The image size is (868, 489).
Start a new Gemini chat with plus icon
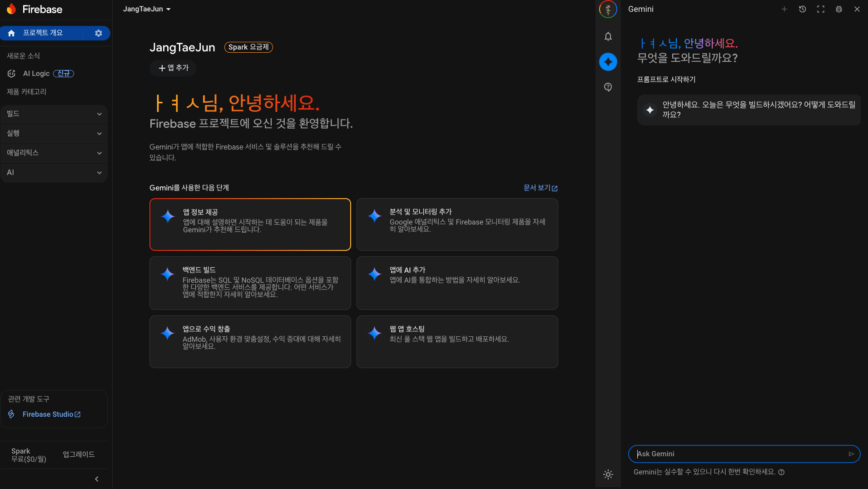point(784,9)
